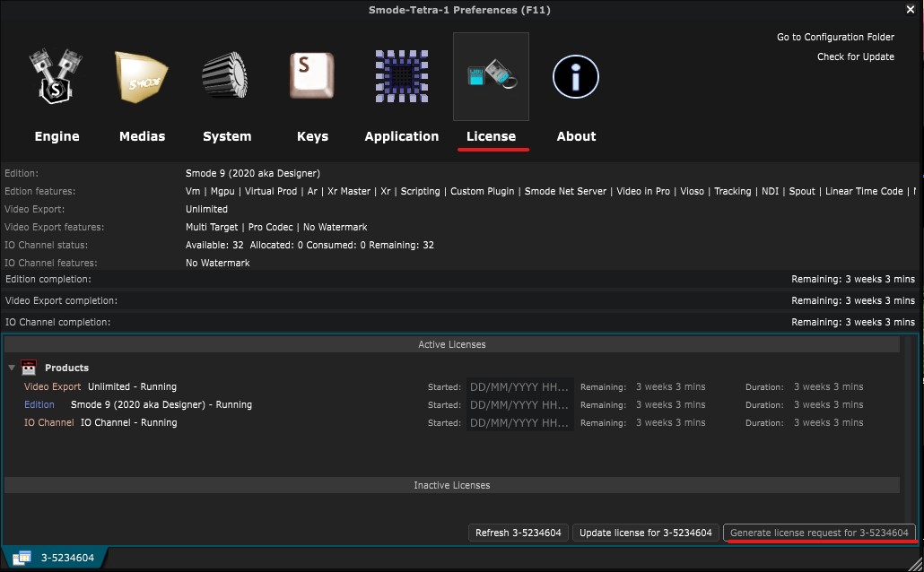Click Started date field of Video Export row
The width and height of the screenshot is (924, 572).
pos(519,387)
